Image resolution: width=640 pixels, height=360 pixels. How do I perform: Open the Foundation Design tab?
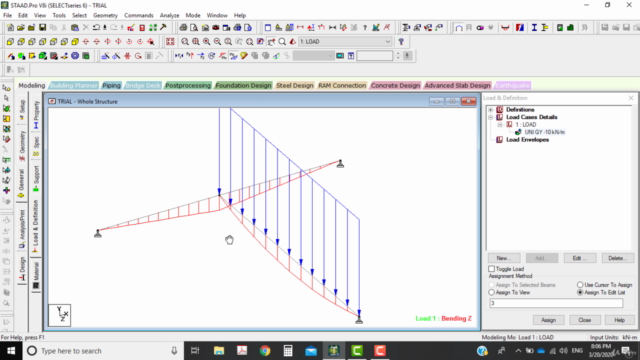pyautogui.click(x=243, y=85)
